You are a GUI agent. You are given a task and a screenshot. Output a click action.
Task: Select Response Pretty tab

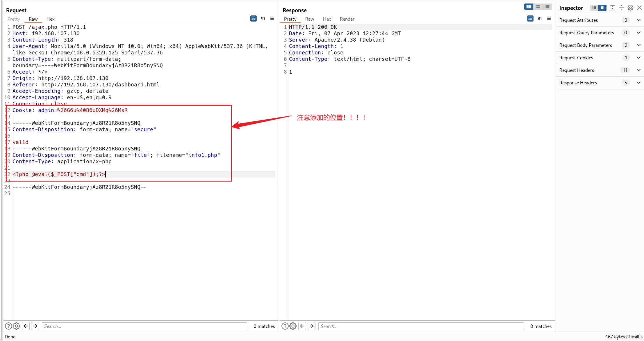tap(290, 19)
